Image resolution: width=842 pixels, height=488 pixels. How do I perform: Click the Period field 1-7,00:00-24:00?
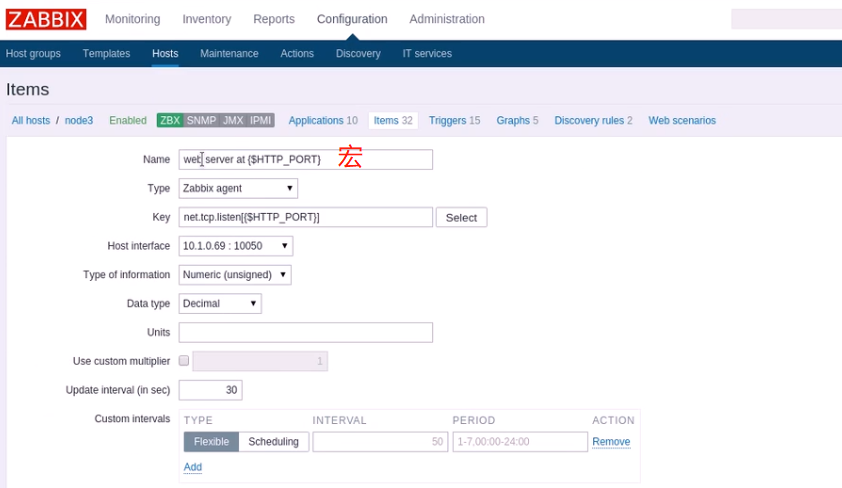520,442
